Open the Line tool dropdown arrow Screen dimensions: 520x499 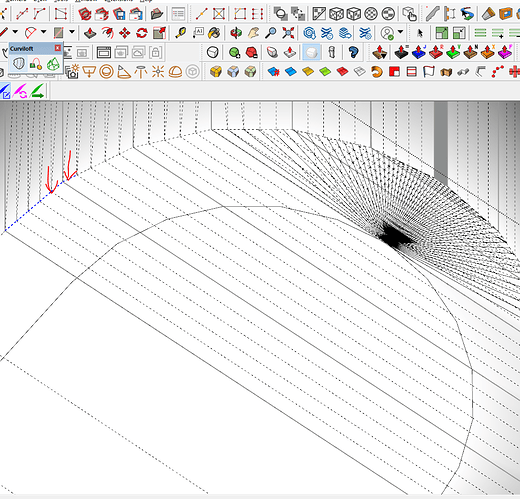15,32
